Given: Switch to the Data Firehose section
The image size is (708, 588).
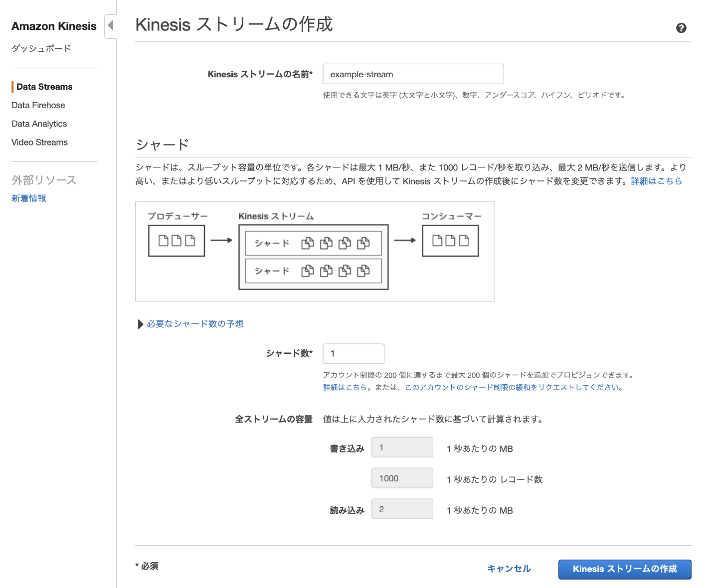Looking at the screenshot, I should (x=38, y=105).
